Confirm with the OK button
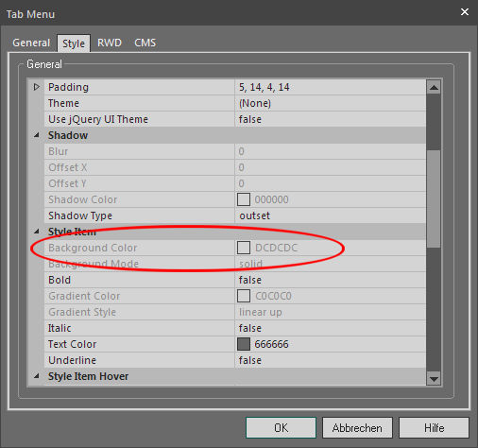This screenshot has width=478, height=448. pos(281,428)
